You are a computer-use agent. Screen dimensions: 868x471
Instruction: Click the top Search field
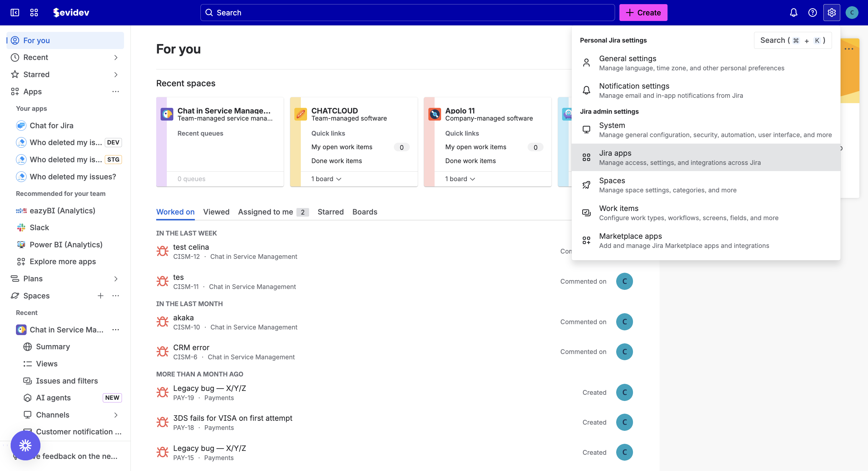point(407,12)
